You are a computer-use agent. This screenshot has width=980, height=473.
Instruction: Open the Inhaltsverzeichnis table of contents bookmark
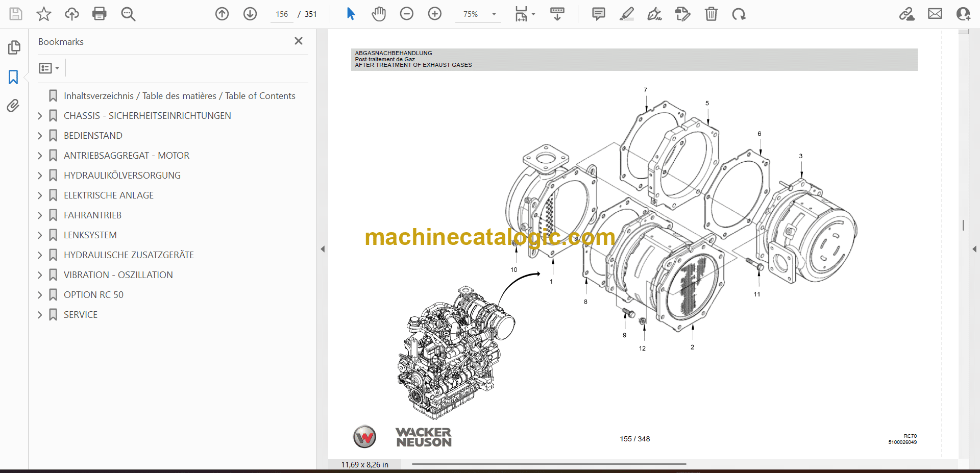tap(179, 96)
